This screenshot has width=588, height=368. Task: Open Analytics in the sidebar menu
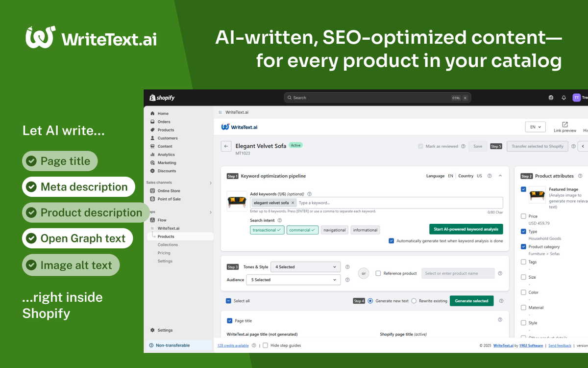pos(166,155)
